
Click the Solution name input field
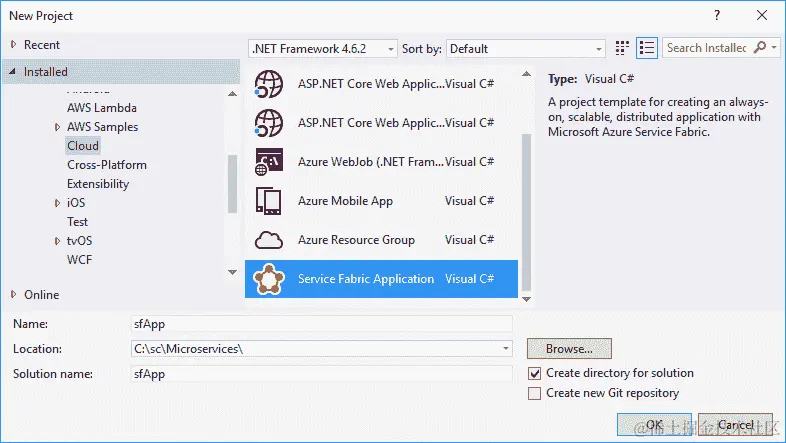(x=321, y=374)
